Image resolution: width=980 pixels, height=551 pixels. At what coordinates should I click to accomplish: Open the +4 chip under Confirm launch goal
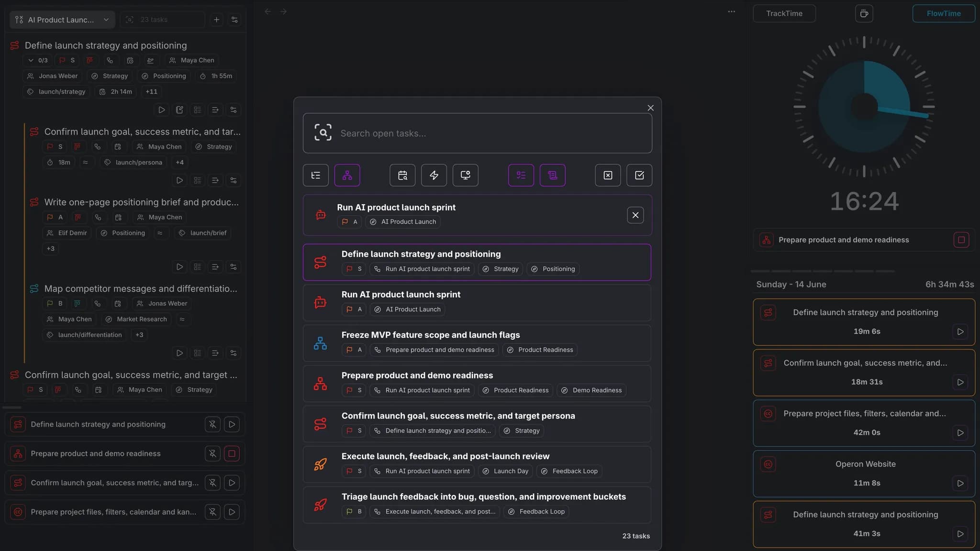(179, 162)
